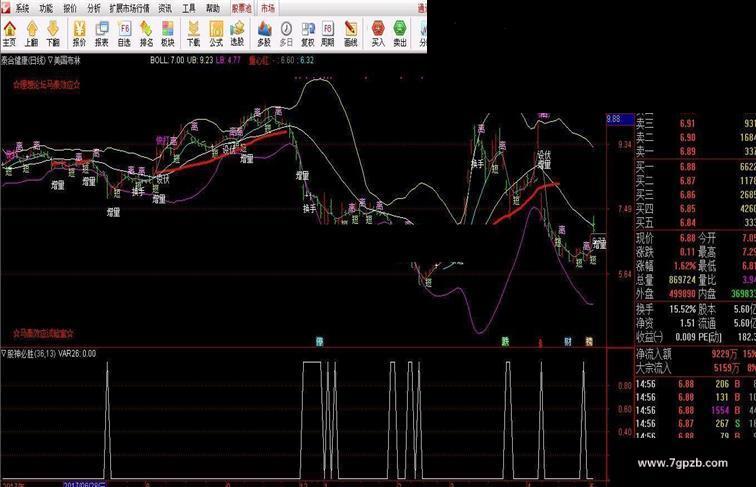Click the 14:56 trade row with volume 1554

(695, 410)
